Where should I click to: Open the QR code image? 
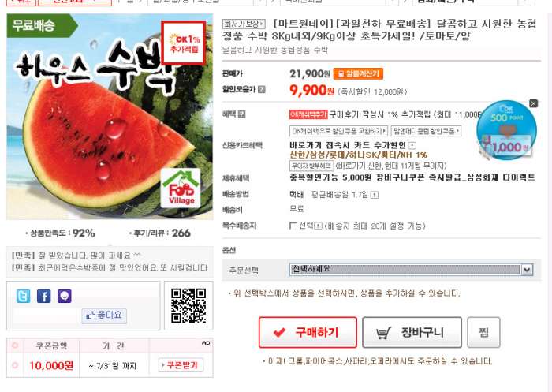188,305
